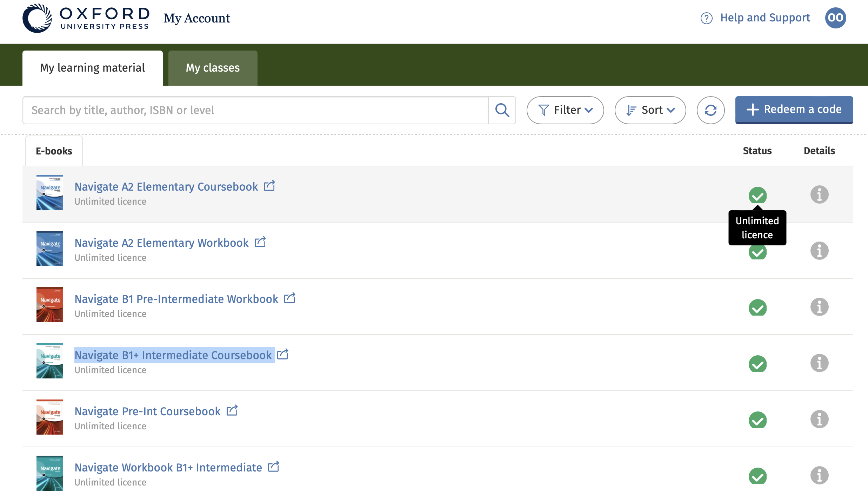This screenshot has height=502, width=868.
Task: Open the OO user profile avatar
Action: 835,18
